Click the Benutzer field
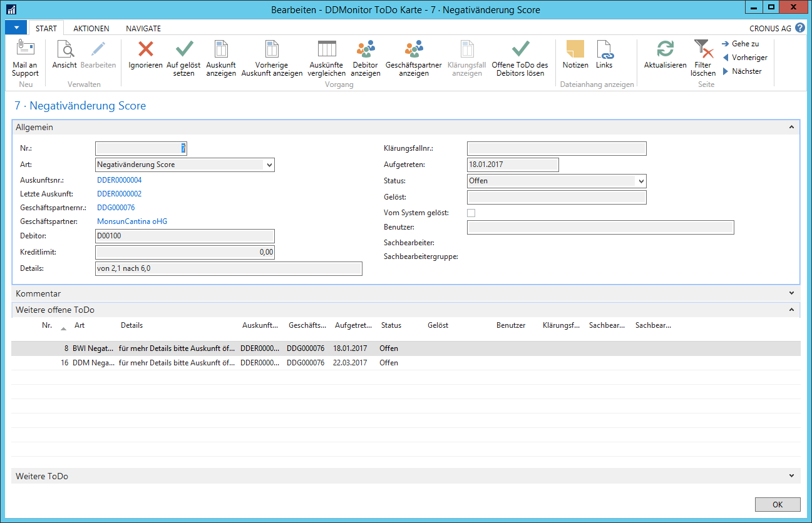812x523 pixels. (x=600, y=227)
